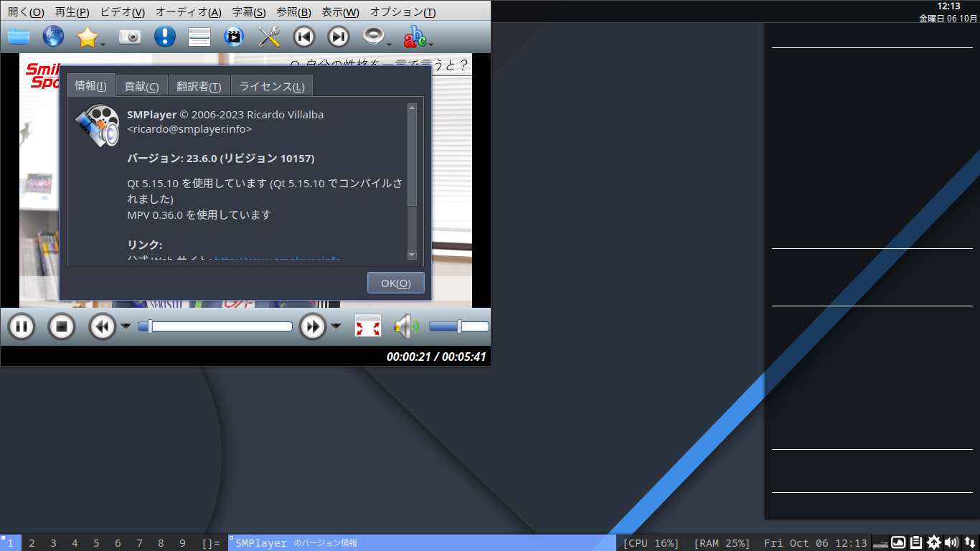Screen dimensions: 980x551
Task: Click the time display 00:00:21 / 00:05:41
Action: click(x=436, y=357)
